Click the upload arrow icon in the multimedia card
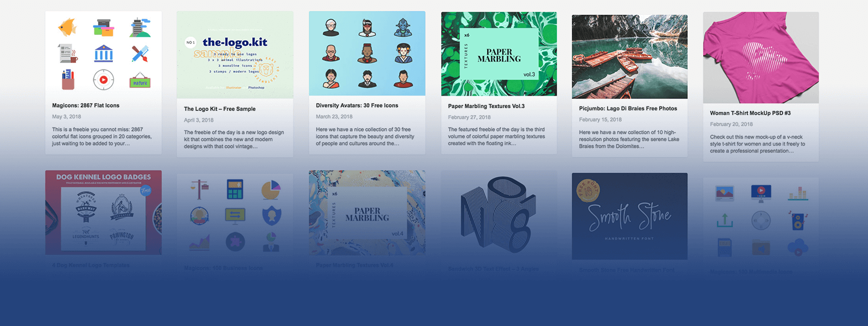 pos(725,220)
